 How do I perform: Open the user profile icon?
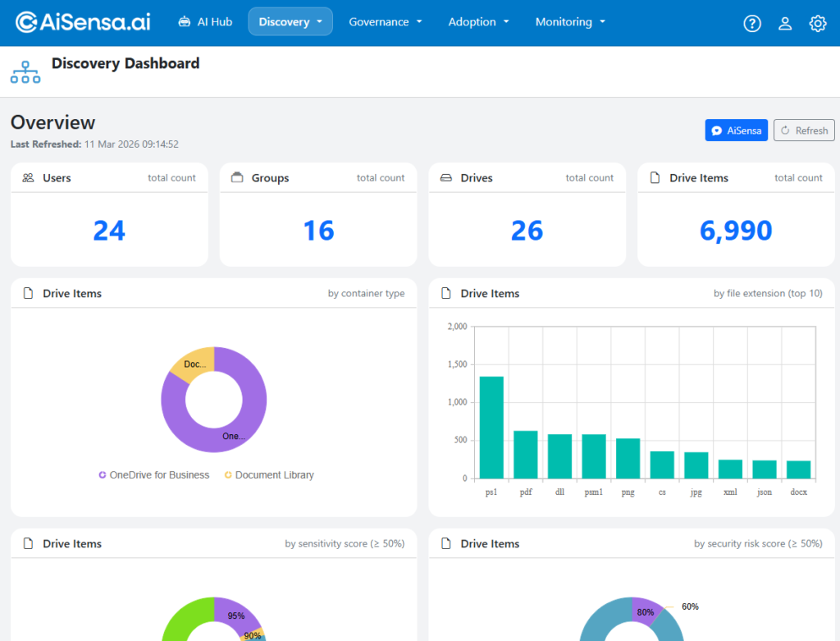785,23
